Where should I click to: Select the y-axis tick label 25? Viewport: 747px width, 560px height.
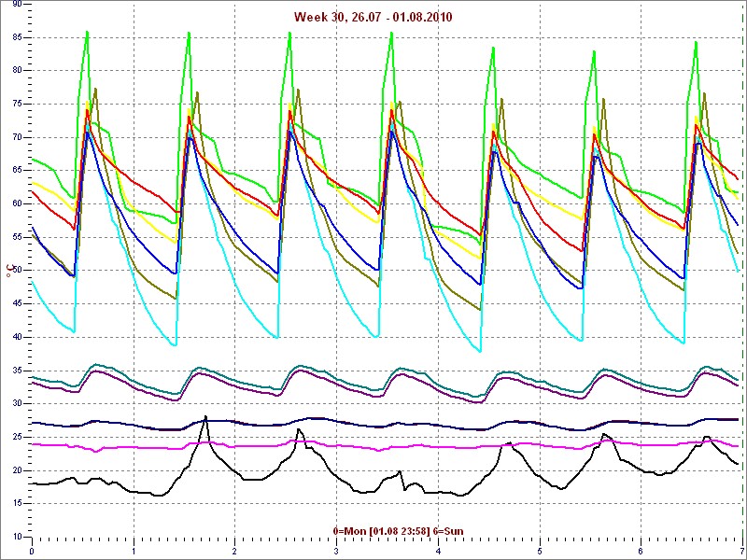pos(16,437)
